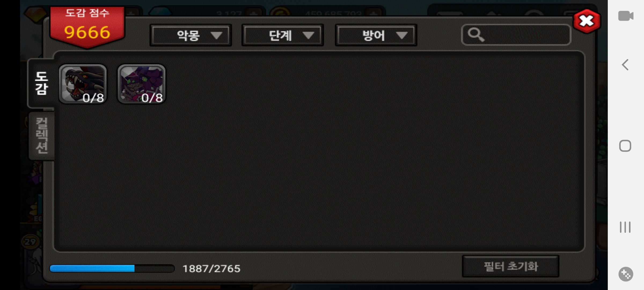Tap the Android home button icon
The image size is (644, 290).
[625, 146]
